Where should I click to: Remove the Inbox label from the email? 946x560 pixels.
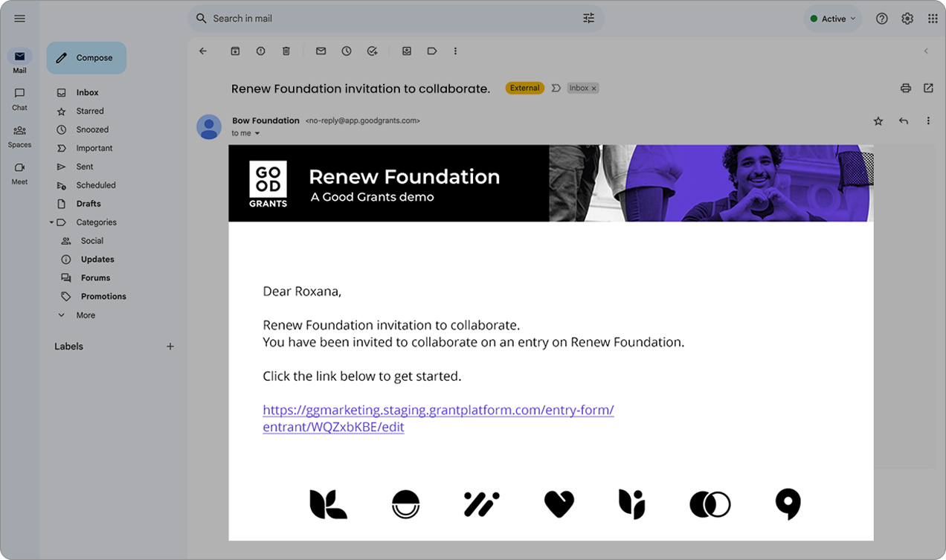coord(593,88)
